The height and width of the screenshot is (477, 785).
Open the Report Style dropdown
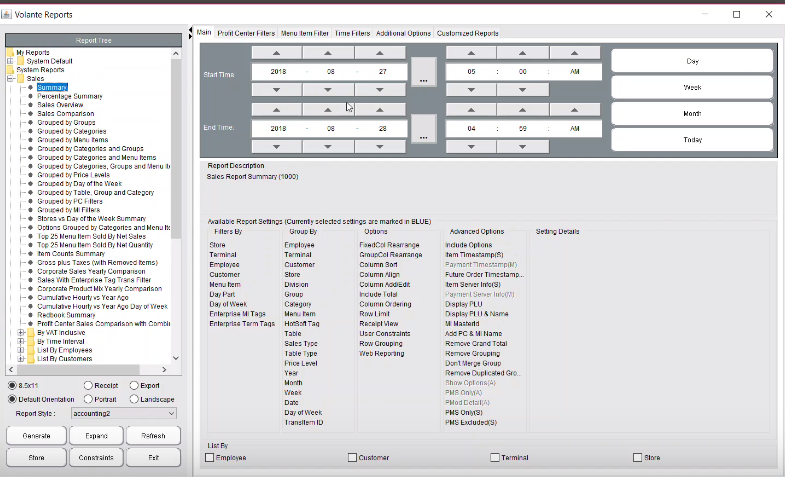click(x=123, y=412)
